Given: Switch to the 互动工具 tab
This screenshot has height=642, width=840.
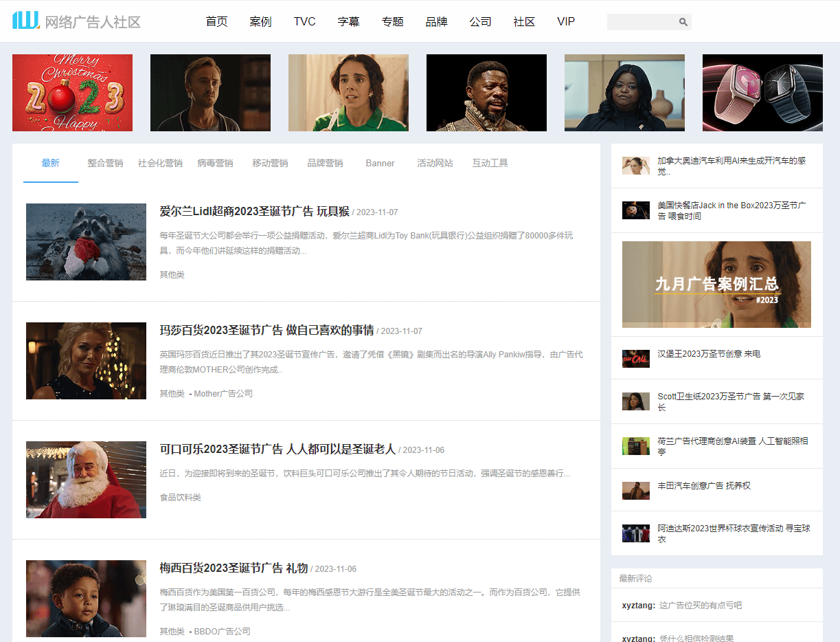Looking at the screenshot, I should tap(490, 163).
